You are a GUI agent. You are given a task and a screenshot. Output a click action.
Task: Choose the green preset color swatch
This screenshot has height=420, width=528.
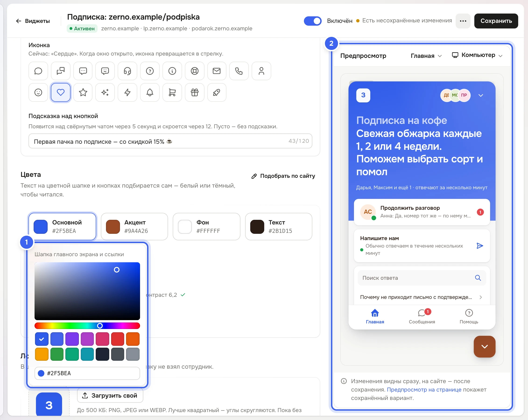coord(57,354)
